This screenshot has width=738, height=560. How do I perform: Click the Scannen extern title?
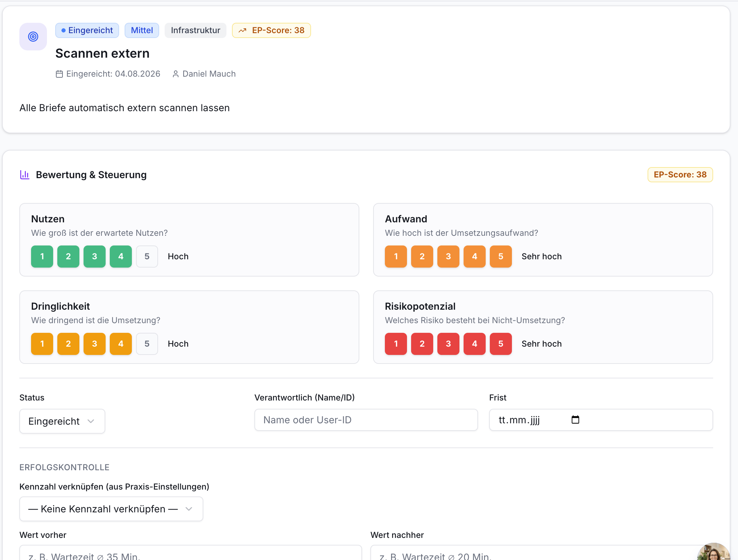point(103,54)
